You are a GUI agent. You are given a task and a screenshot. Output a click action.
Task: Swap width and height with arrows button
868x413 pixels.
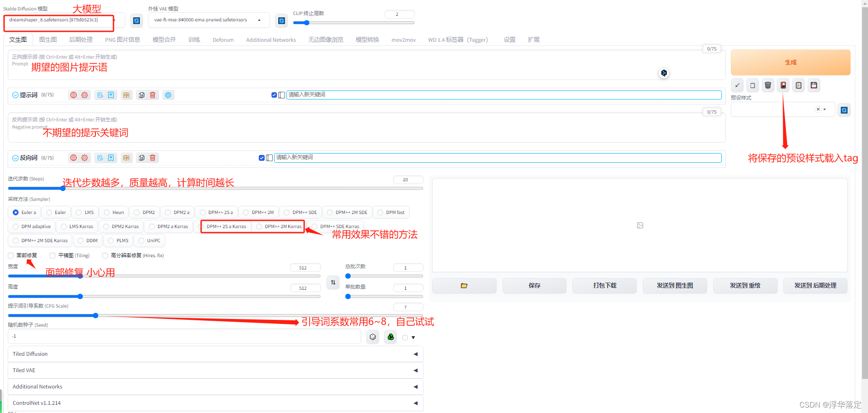click(x=333, y=282)
